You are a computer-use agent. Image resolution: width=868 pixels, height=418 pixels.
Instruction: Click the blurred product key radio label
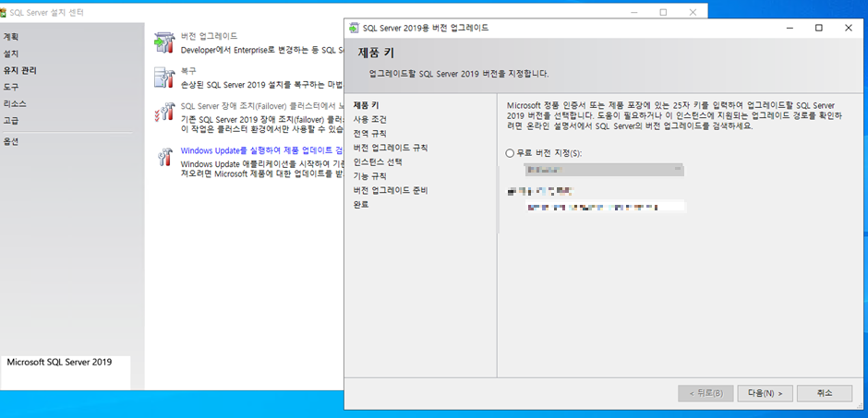click(540, 191)
